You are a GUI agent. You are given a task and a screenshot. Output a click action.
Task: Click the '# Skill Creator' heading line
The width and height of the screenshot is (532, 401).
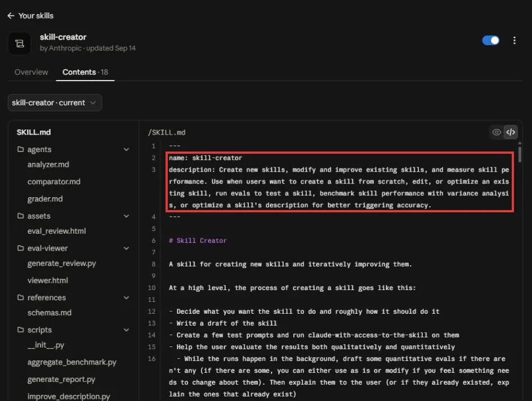198,240
